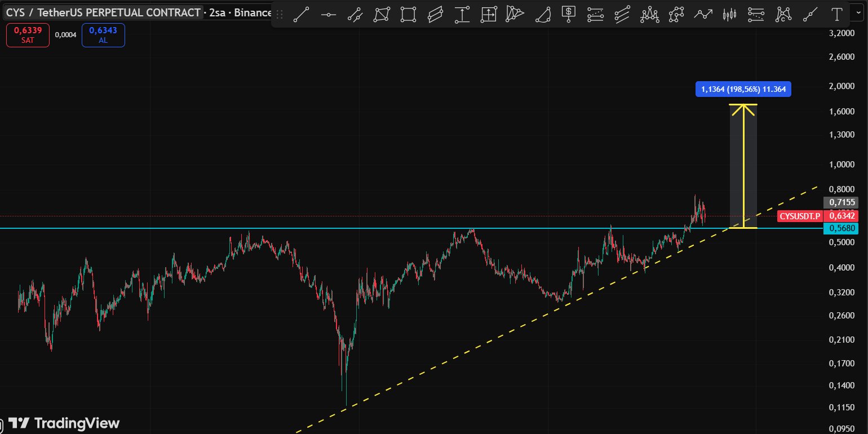Select the Horizontal Line drawing tool

pos(329,14)
